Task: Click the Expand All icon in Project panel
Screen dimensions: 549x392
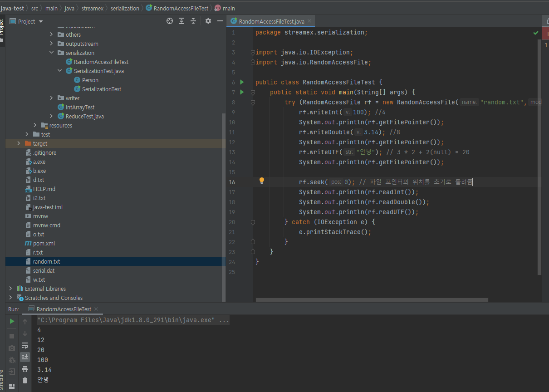Action: [x=181, y=21]
